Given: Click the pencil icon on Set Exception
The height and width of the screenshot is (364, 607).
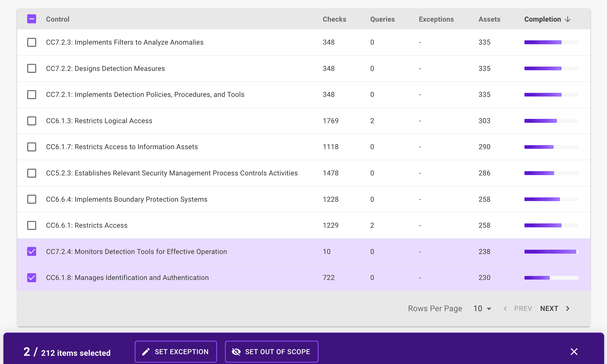Looking at the screenshot, I should coord(146,352).
